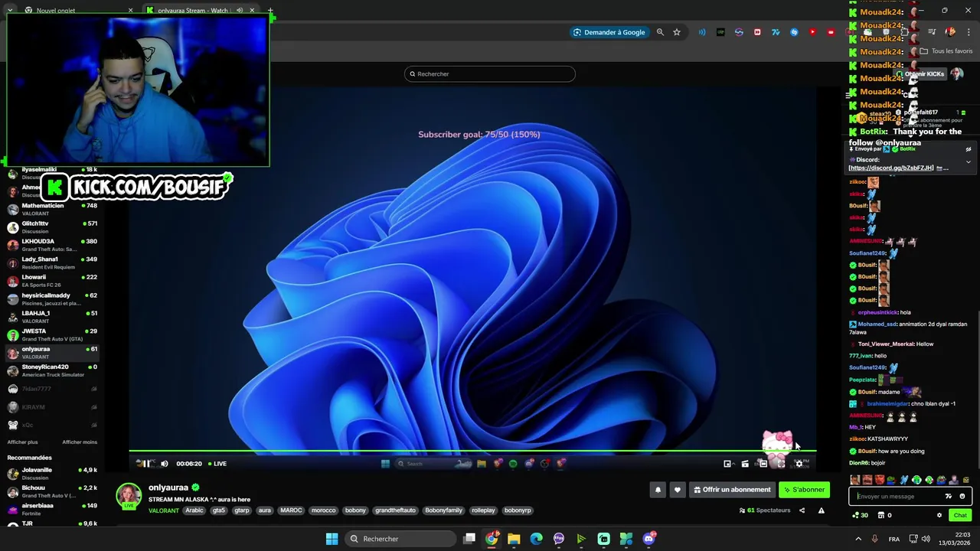Mute the stream volume speaker icon
Viewport: 980px width, 551px height.
pos(164,464)
